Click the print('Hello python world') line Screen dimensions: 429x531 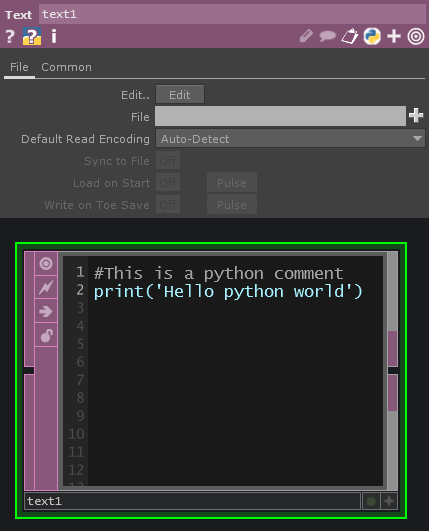tap(228, 291)
